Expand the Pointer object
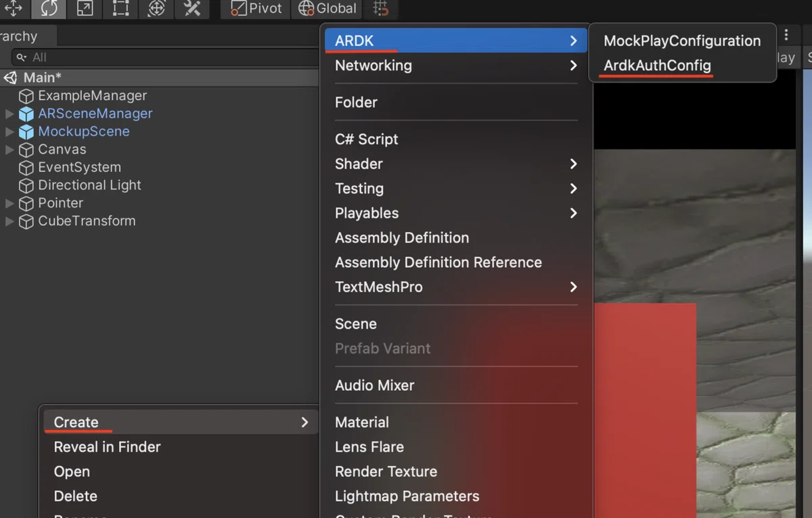Image resolution: width=812 pixels, height=518 pixels. [x=9, y=203]
